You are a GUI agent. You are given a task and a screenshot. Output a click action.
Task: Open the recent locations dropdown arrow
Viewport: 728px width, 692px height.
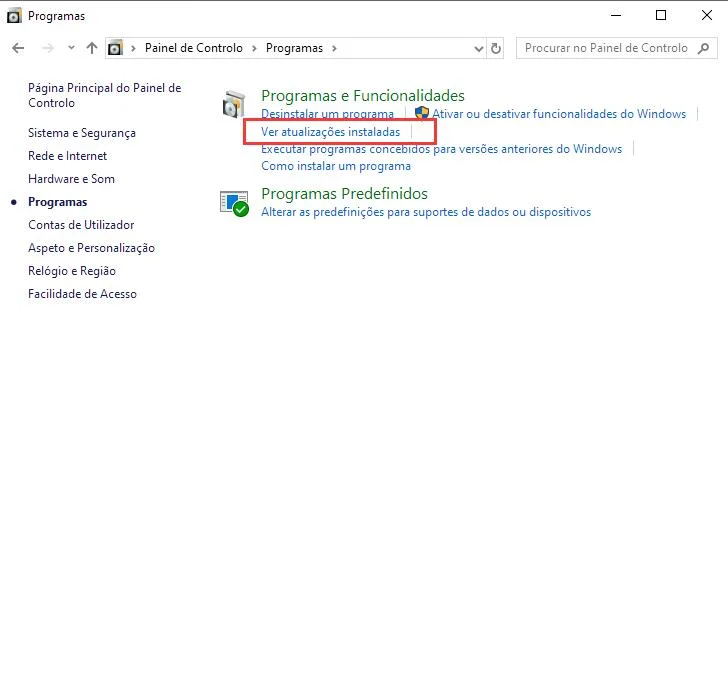click(71, 48)
